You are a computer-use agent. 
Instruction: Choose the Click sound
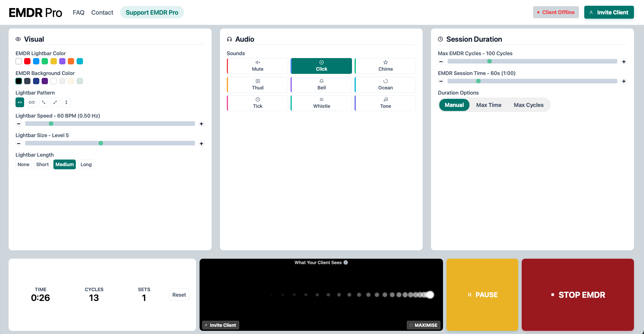(321, 66)
